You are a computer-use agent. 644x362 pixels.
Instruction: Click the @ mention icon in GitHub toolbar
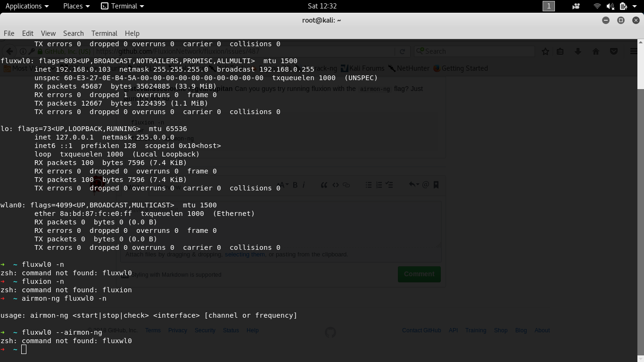pyautogui.click(x=426, y=185)
